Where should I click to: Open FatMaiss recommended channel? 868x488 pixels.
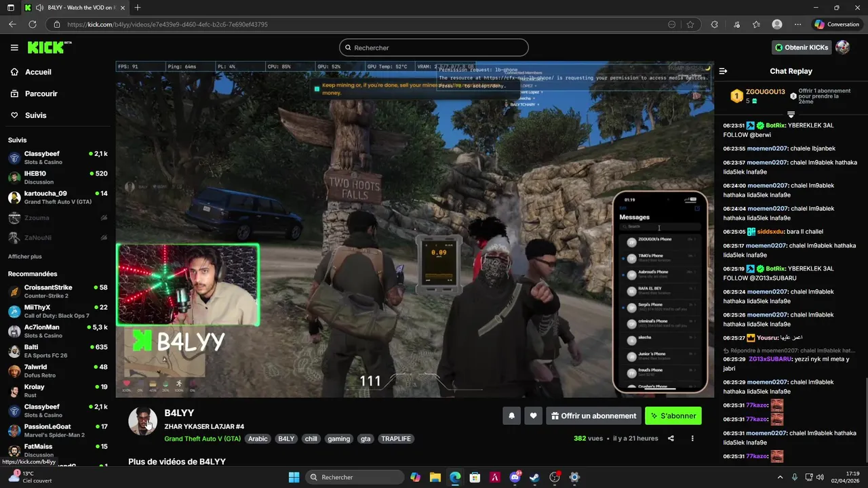point(58,450)
